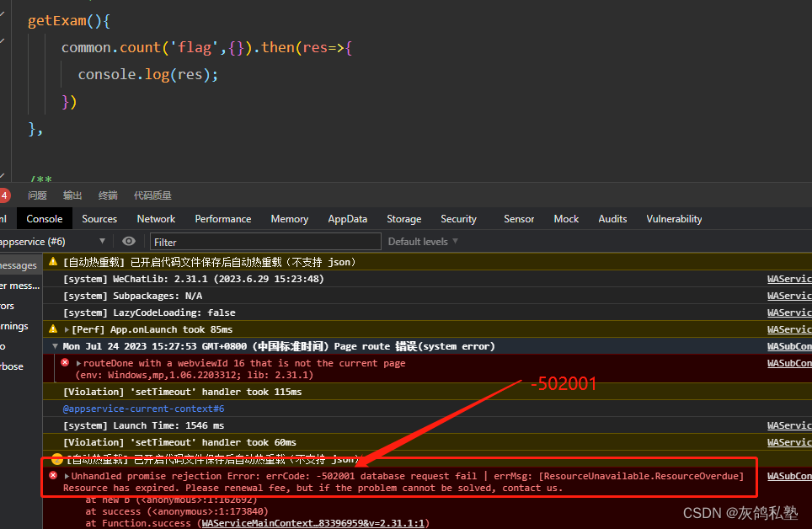Click the error badge showing 4 problems

[x=3, y=195]
